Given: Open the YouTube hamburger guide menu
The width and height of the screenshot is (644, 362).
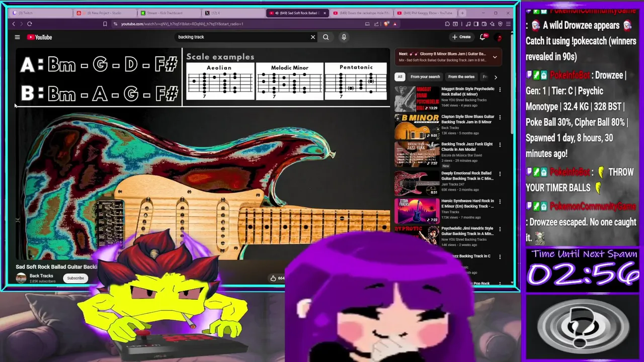Looking at the screenshot, I should click(x=17, y=37).
